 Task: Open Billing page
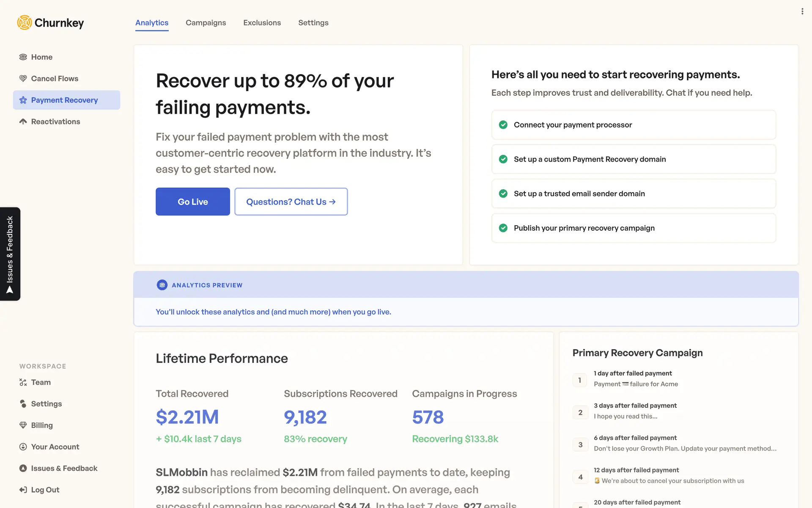pos(41,425)
